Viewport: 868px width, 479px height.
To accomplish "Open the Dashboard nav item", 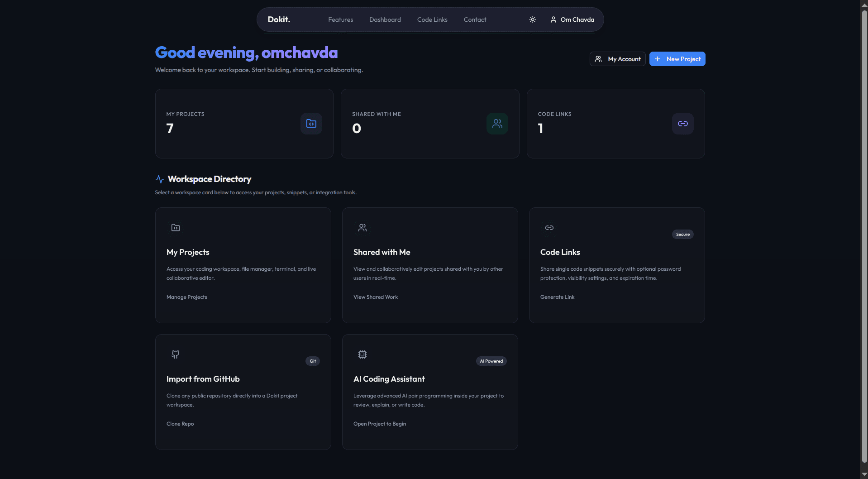I will tap(385, 19).
